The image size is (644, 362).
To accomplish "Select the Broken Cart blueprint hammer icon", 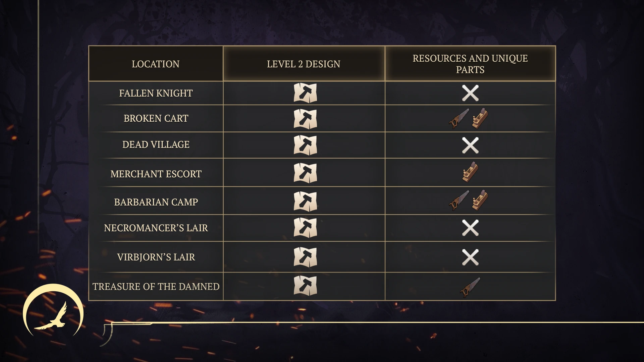I will pos(305,119).
